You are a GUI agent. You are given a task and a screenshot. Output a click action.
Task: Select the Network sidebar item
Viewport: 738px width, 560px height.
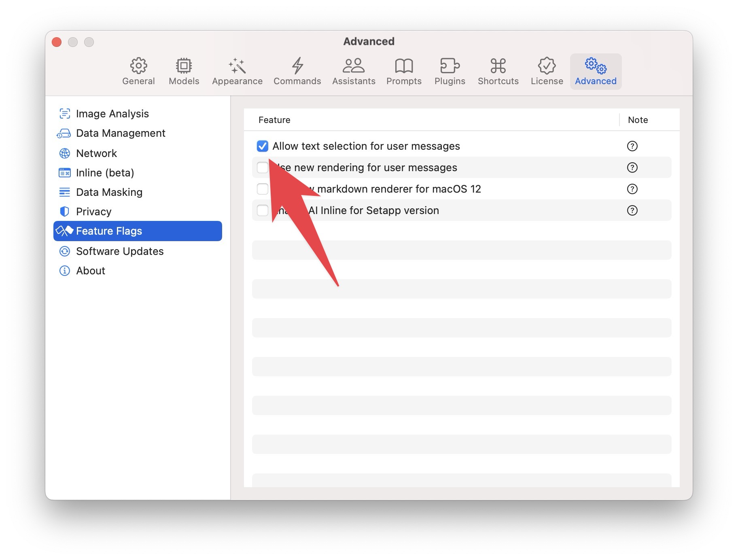point(96,153)
